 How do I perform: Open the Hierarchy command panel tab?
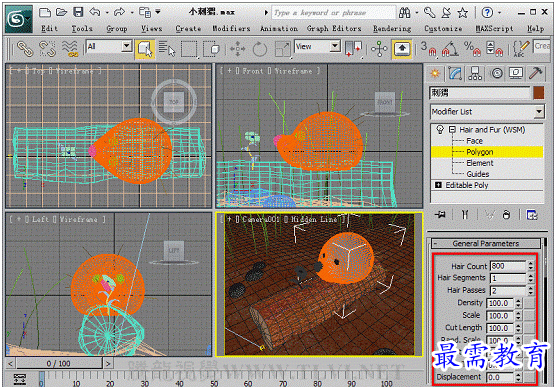pos(475,73)
